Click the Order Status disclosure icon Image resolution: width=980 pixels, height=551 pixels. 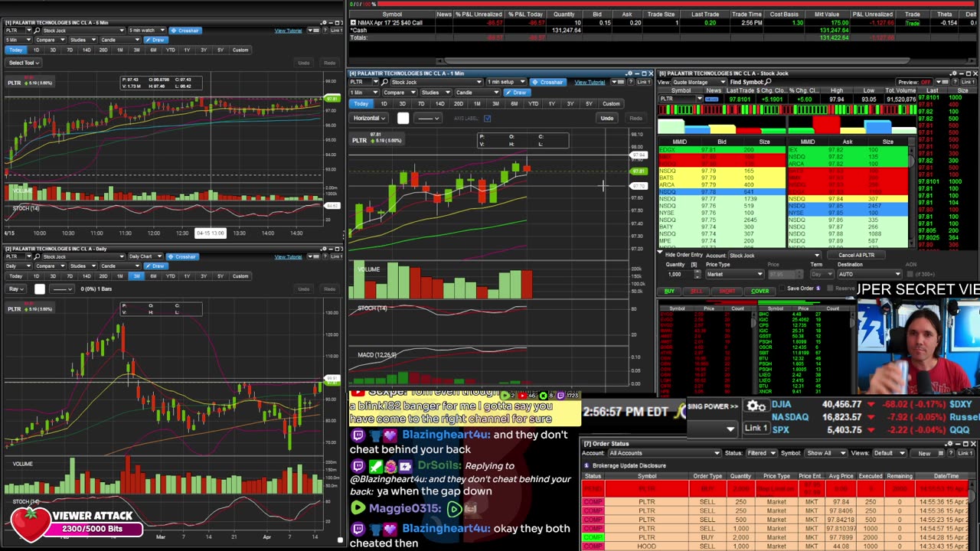point(587,465)
